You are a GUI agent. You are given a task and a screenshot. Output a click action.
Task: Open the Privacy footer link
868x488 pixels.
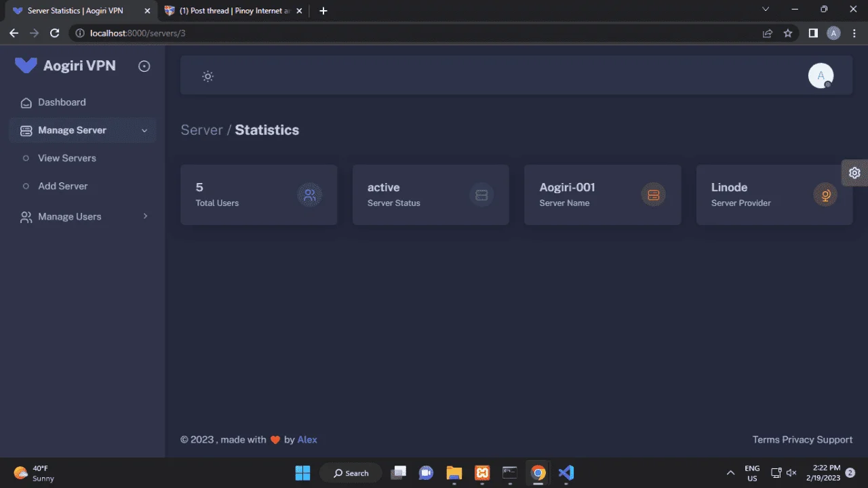(x=798, y=439)
